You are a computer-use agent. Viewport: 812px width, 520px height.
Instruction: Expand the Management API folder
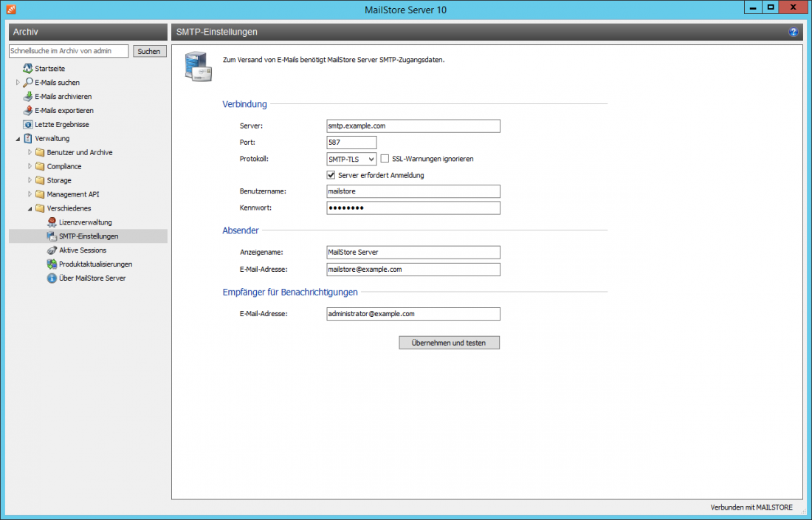[31, 194]
